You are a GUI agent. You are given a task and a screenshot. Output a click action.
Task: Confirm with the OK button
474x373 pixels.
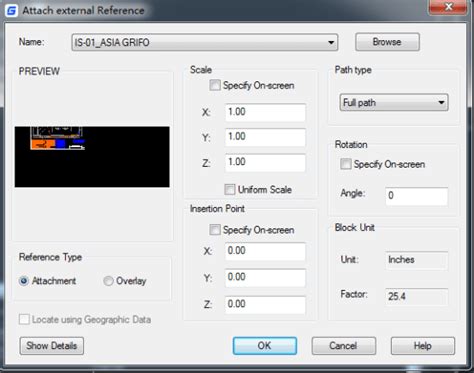pyautogui.click(x=265, y=346)
